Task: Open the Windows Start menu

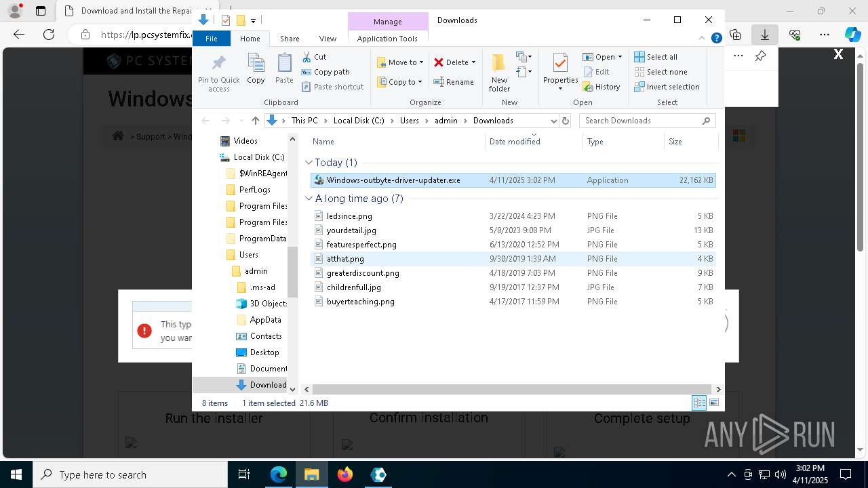Action: (x=16, y=474)
